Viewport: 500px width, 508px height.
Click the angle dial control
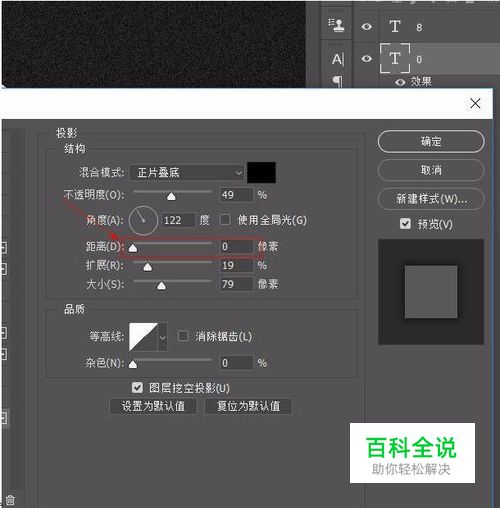pyautogui.click(x=143, y=220)
